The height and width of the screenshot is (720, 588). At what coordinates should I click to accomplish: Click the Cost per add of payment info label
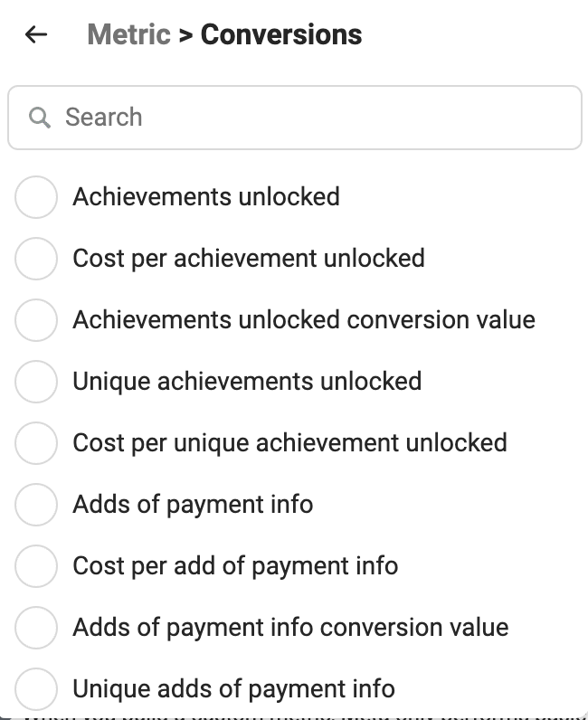(x=235, y=566)
